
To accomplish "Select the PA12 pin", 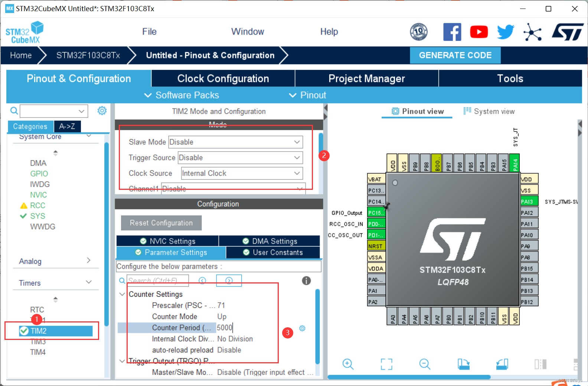I will coord(529,213).
